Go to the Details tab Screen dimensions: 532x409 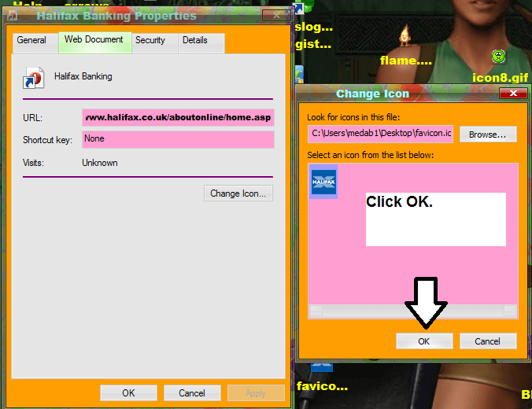tap(195, 40)
